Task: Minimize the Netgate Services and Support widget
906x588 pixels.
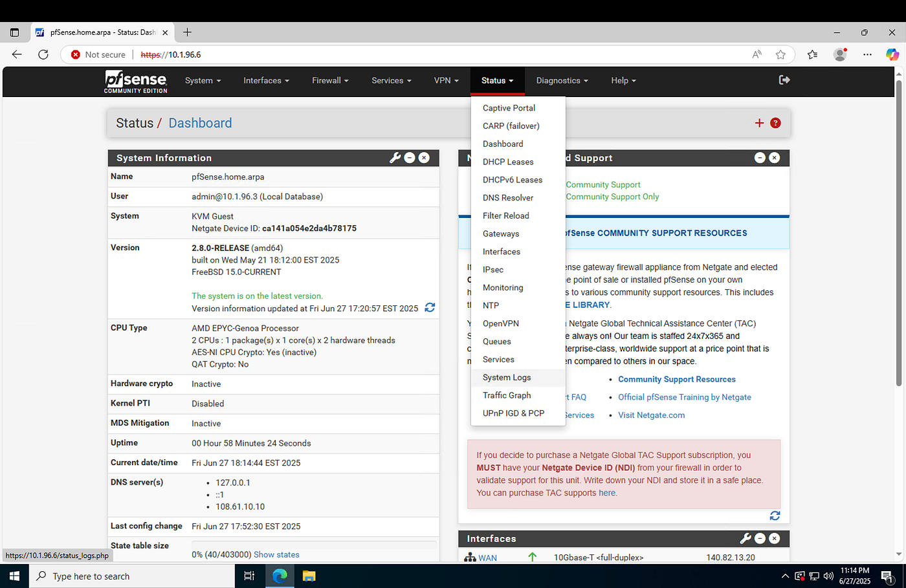Action: click(x=760, y=158)
